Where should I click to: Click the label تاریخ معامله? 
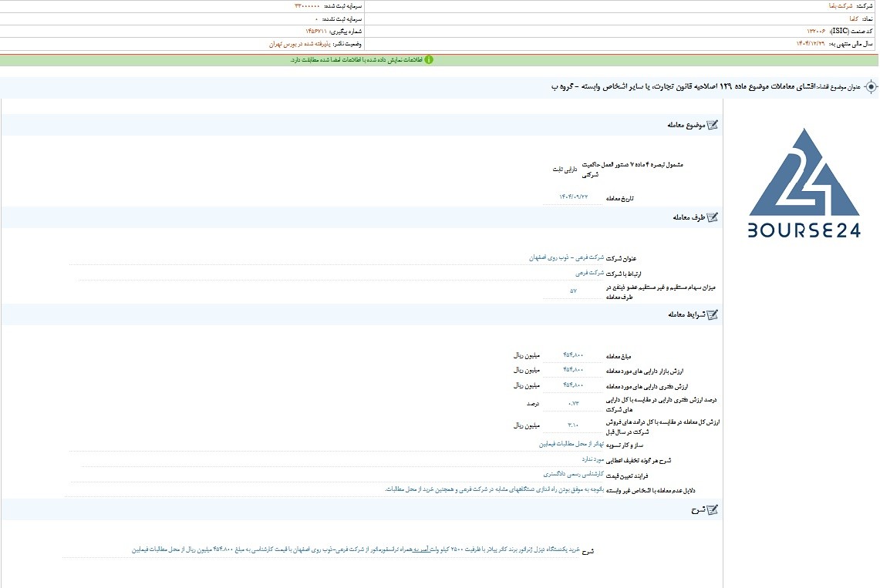click(x=620, y=198)
